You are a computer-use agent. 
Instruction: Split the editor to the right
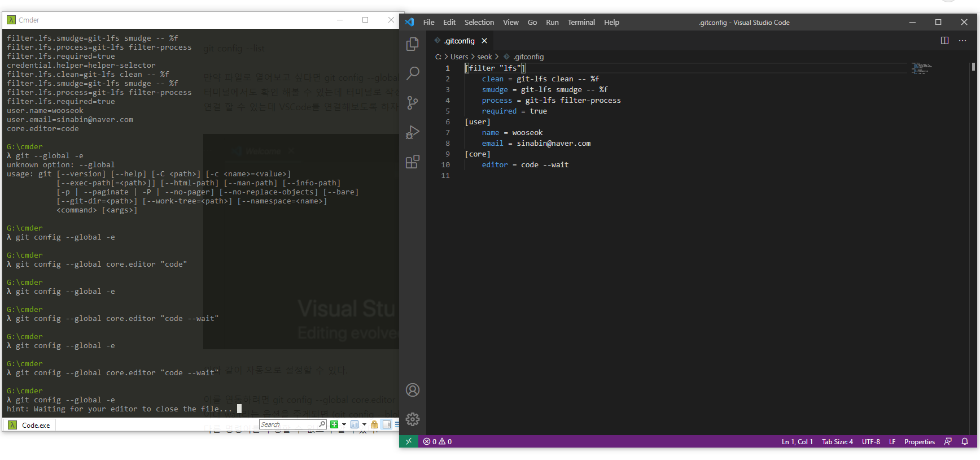tap(944, 41)
